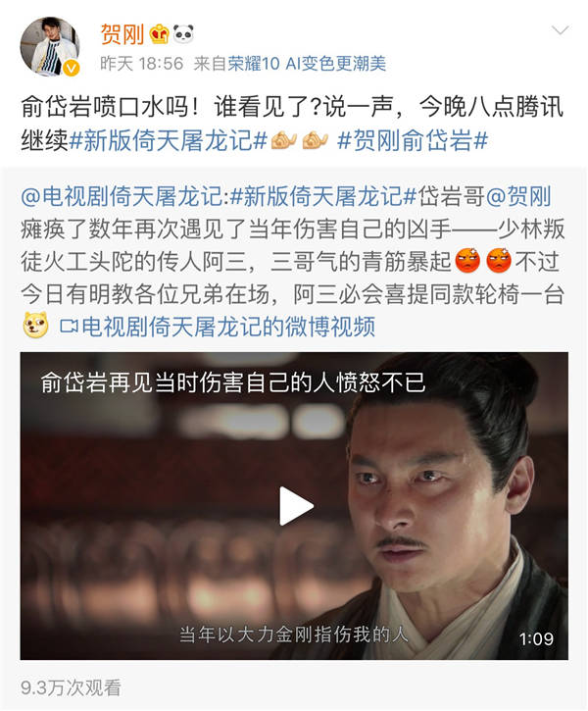
Task: Open 电视剧倚天屠龙记的微博视频 link
Action: (x=218, y=327)
